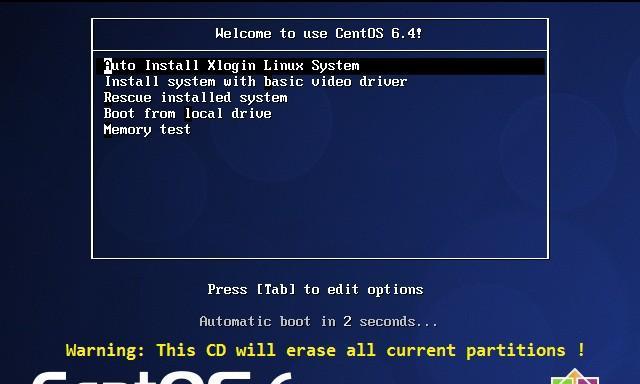Choose Boot from local drive
Screen dimensions: 640x384
point(188,113)
